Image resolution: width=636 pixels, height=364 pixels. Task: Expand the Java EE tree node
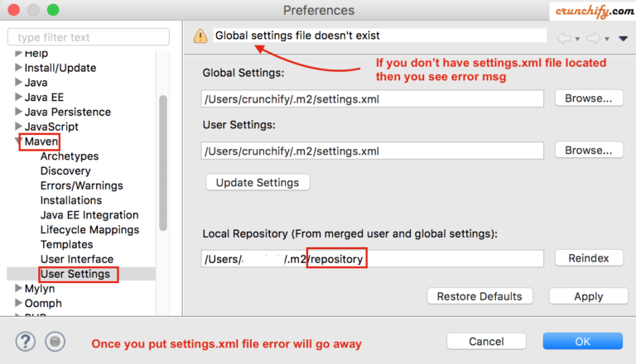click(19, 98)
